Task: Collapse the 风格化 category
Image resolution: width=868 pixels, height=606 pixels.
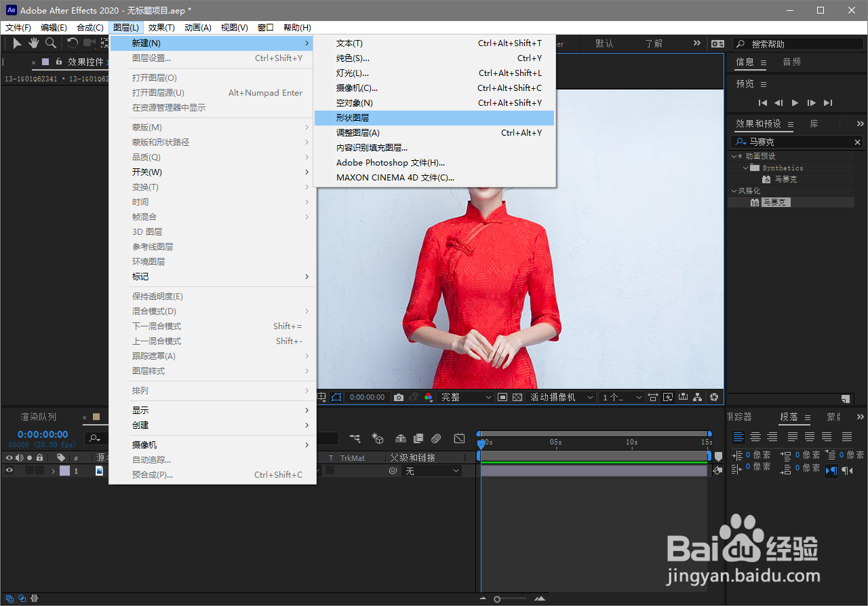Action: (734, 191)
